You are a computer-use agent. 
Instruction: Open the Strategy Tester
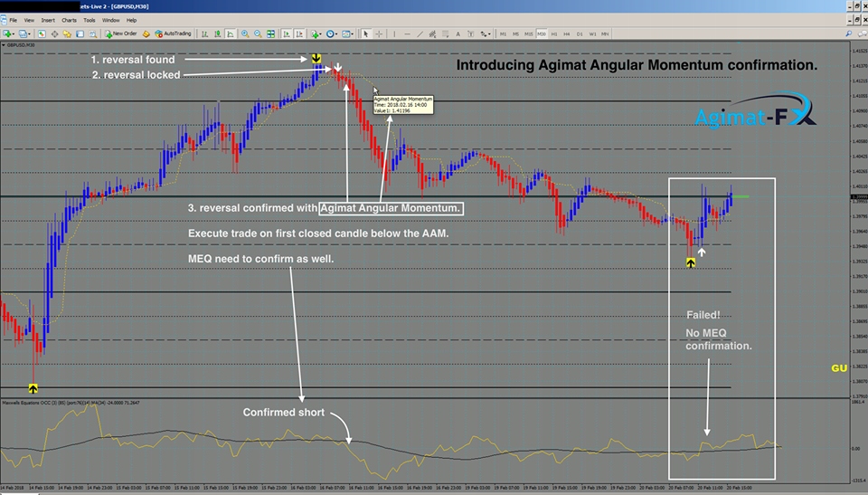click(93, 33)
